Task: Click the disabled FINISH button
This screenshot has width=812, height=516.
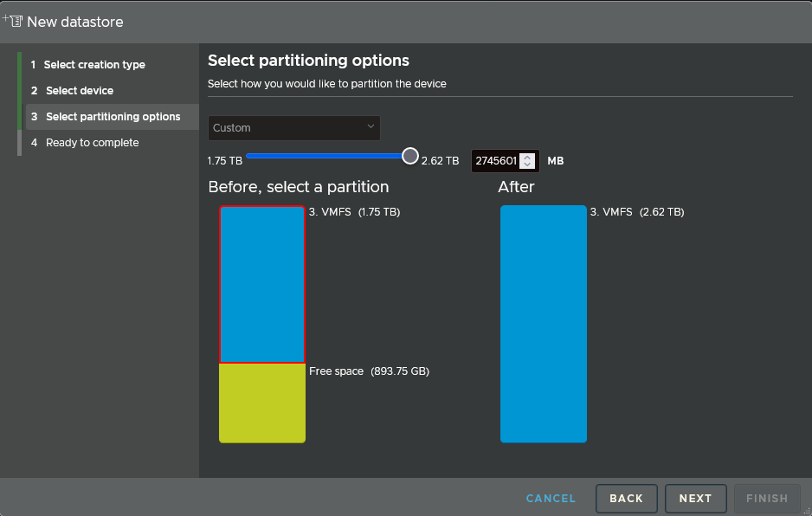Action: pos(767,498)
